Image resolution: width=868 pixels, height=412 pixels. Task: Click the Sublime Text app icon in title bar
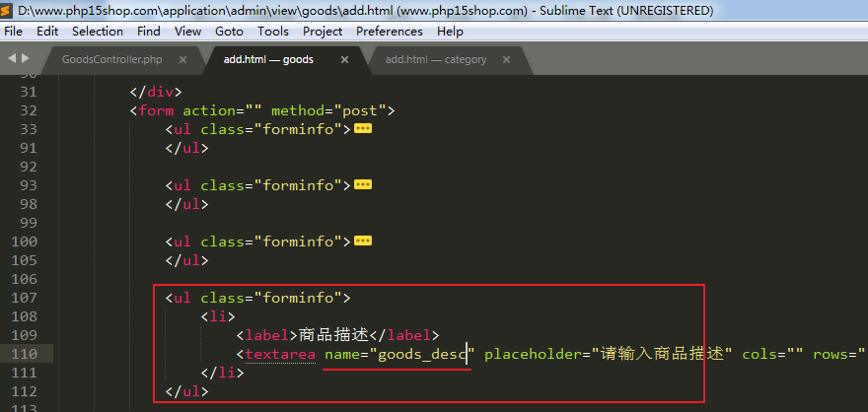[8, 11]
